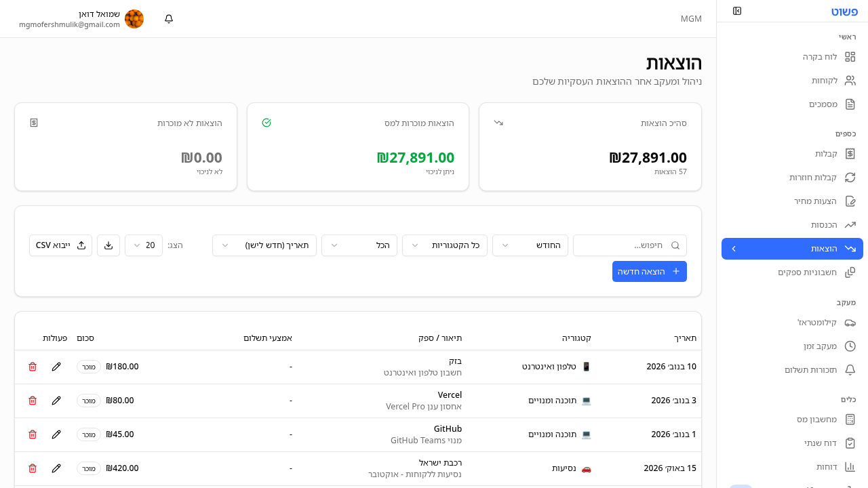Edit the GitHub Teams expense entry
Viewport: 868px width, 488px height.
[x=56, y=434]
